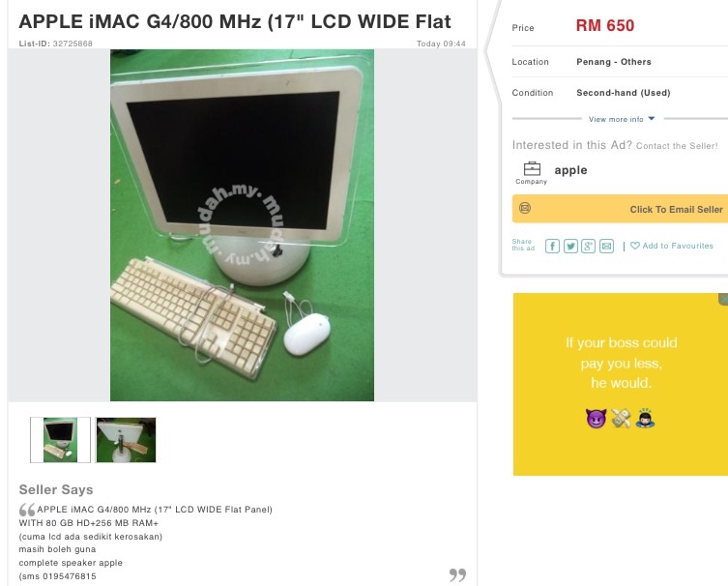Click Penang - Others location text
Viewport: 728px width, 586px height.
click(614, 62)
